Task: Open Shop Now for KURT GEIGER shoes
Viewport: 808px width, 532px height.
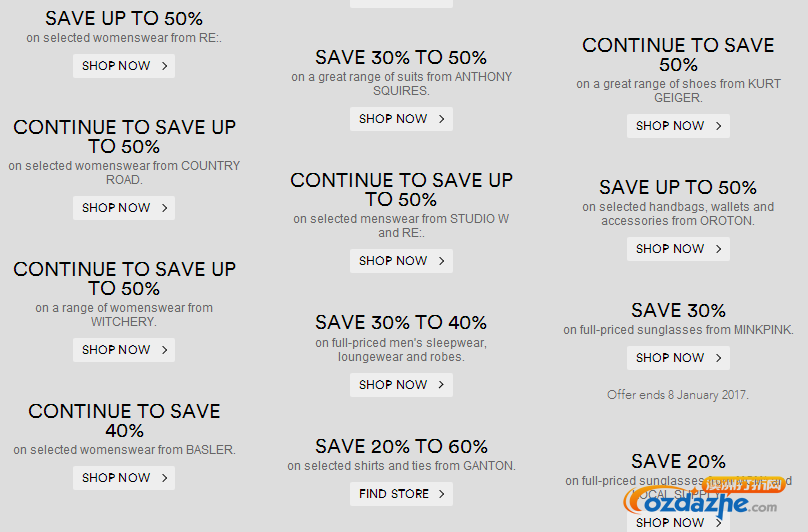Action: click(x=678, y=126)
